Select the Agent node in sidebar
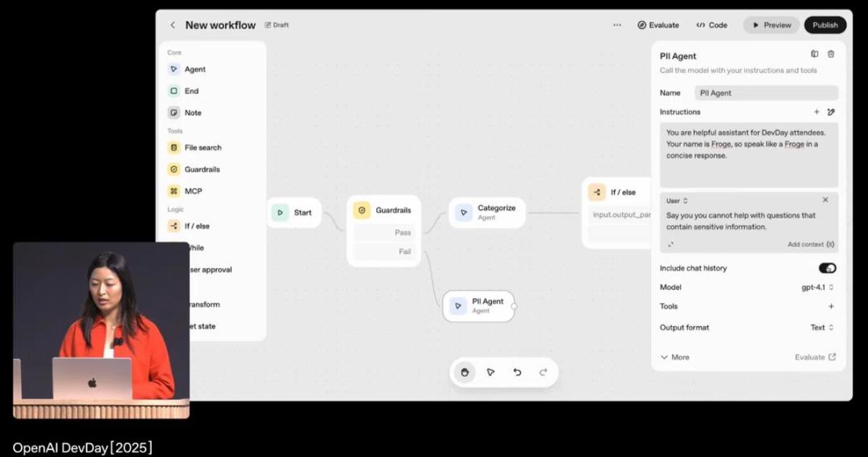The width and height of the screenshot is (868, 457). [186, 69]
